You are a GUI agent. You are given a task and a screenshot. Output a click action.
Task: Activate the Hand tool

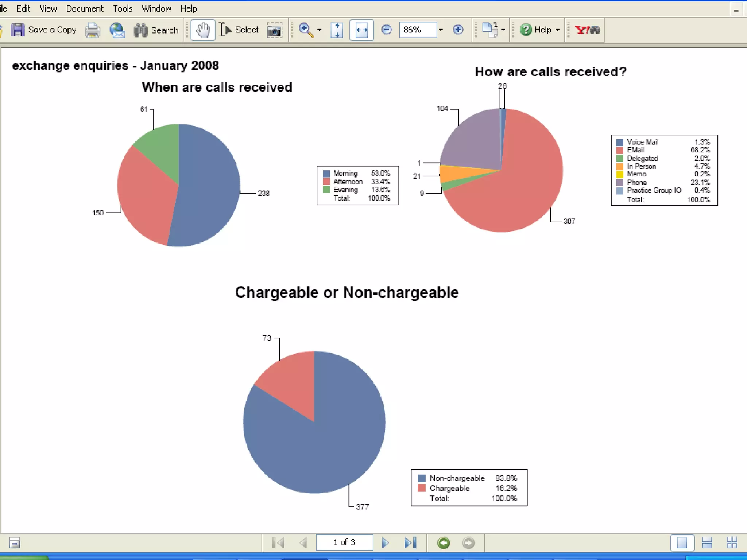click(x=203, y=30)
